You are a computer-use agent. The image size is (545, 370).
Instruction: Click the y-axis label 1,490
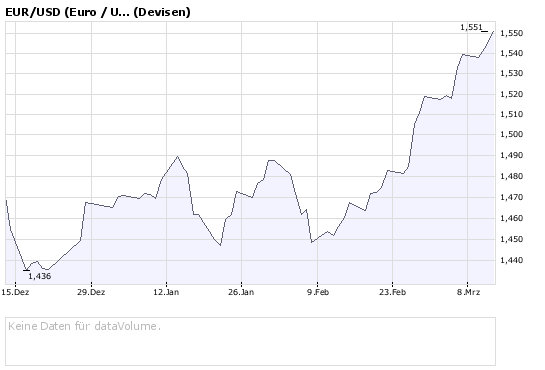511,155
